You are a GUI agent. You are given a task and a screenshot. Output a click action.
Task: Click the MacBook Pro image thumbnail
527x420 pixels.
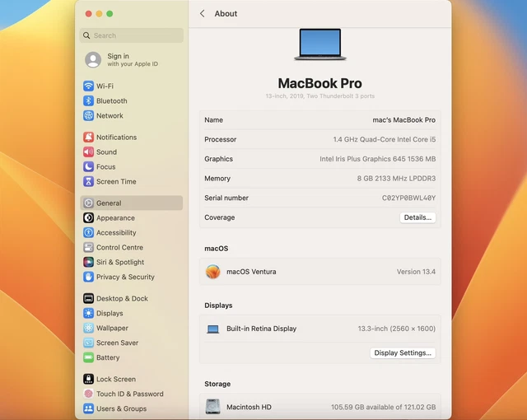click(x=319, y=44)
